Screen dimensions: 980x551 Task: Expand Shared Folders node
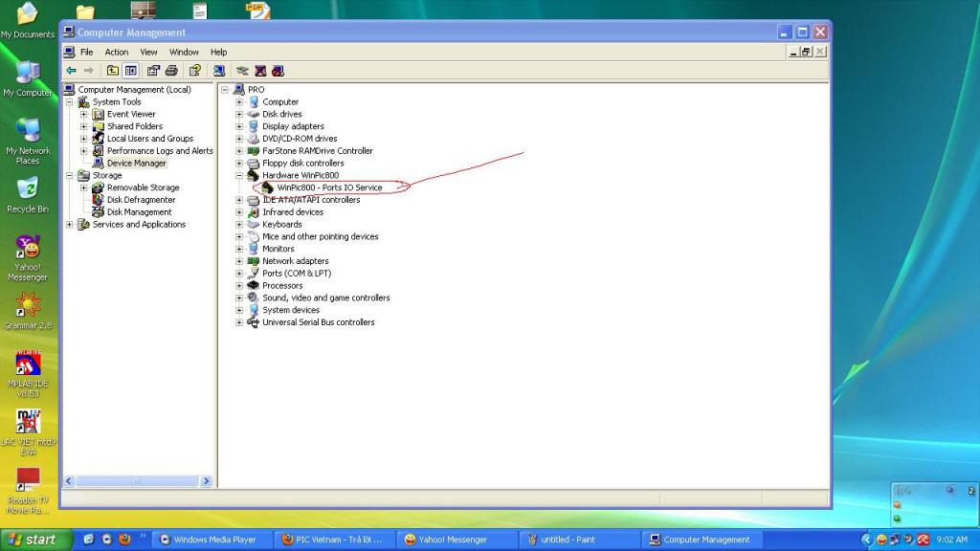(84, 126)
